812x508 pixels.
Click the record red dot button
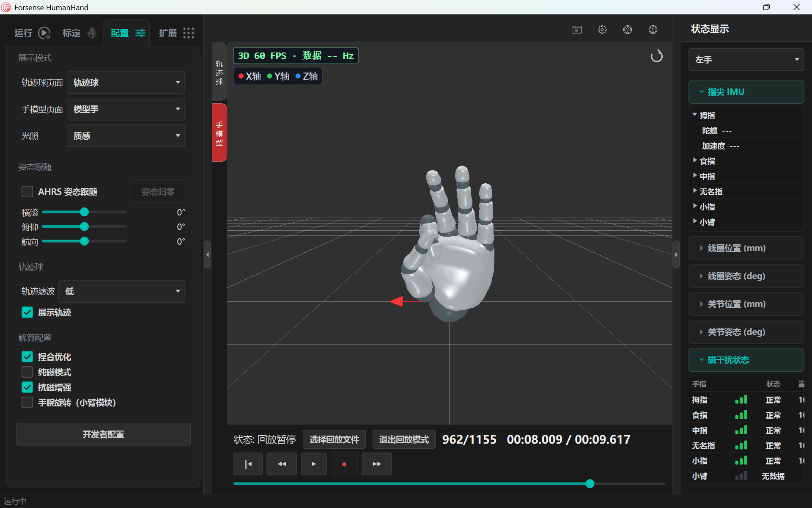(x=344, y=464)
